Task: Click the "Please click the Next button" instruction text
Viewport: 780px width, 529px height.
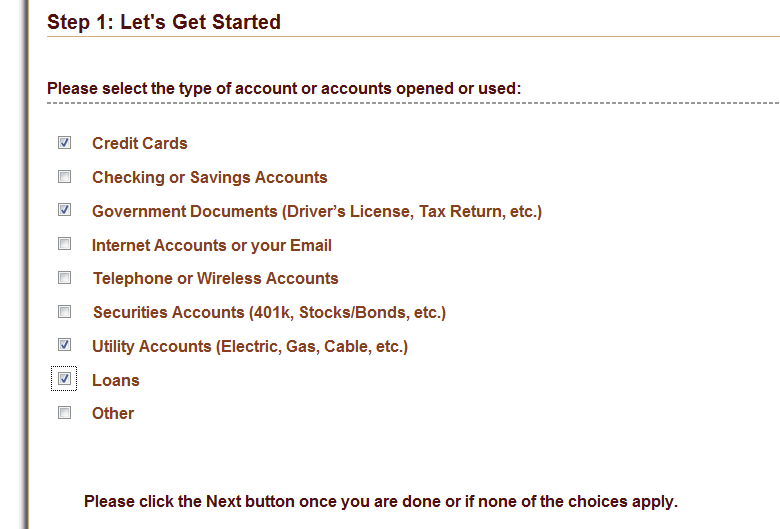Action: tap(381, 501)
